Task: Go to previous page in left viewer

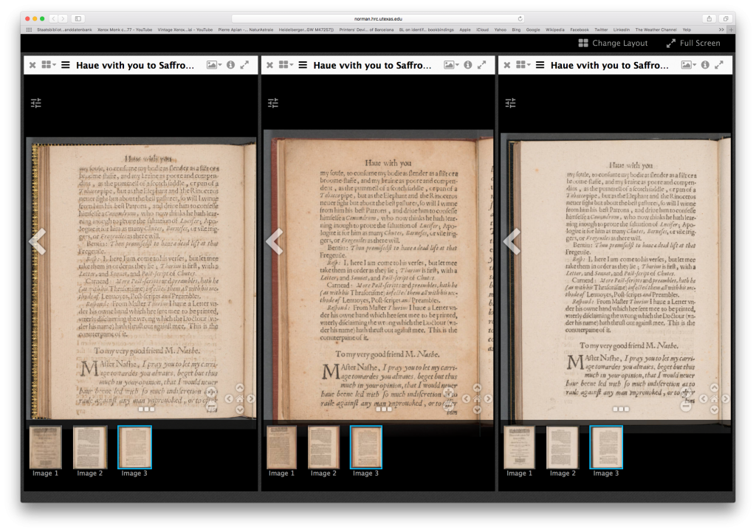Action: (x=38, y=241)
